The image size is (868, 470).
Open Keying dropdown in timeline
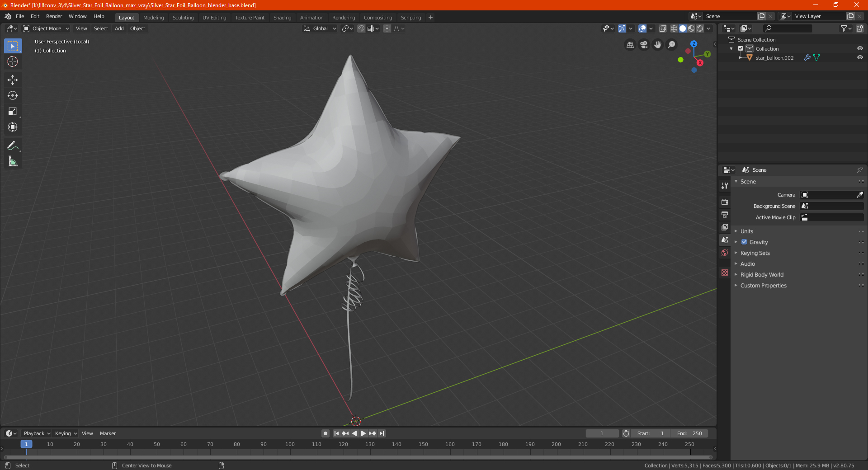(66, 433)
